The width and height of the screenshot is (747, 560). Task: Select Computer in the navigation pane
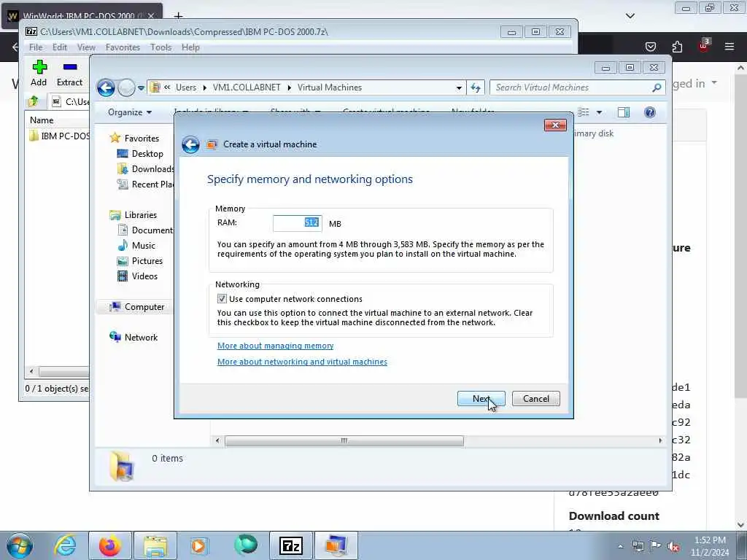tap(144, 307)
